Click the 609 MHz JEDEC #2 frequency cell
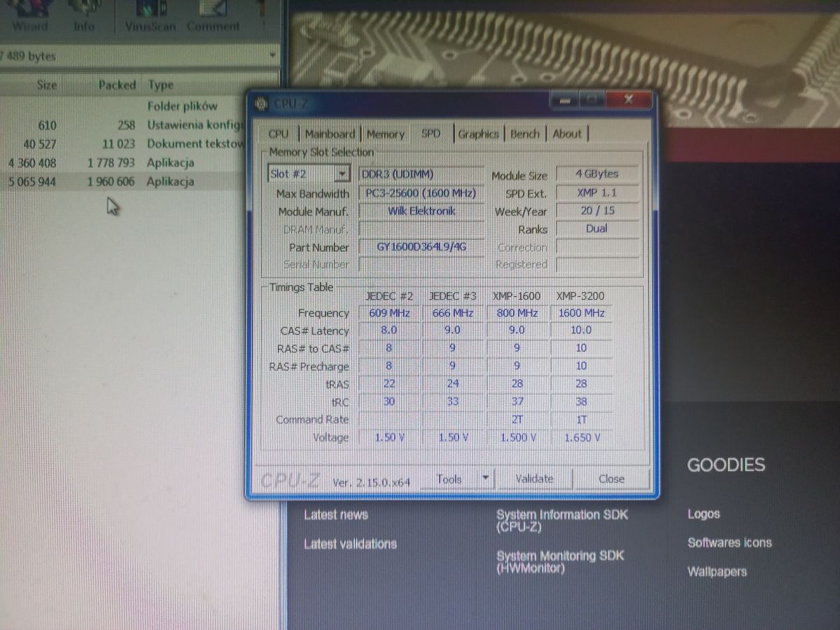The width and height of the screenshot is (840, 630). [389, 313]
